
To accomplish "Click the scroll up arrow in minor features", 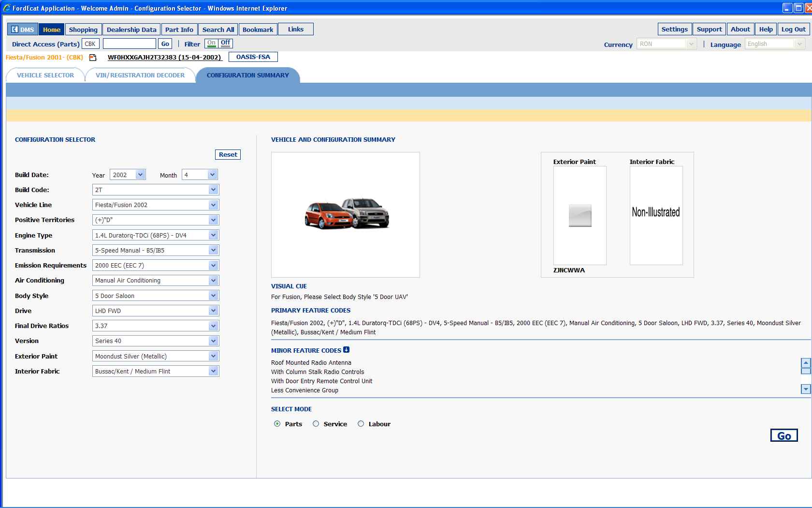I will 805,362.
